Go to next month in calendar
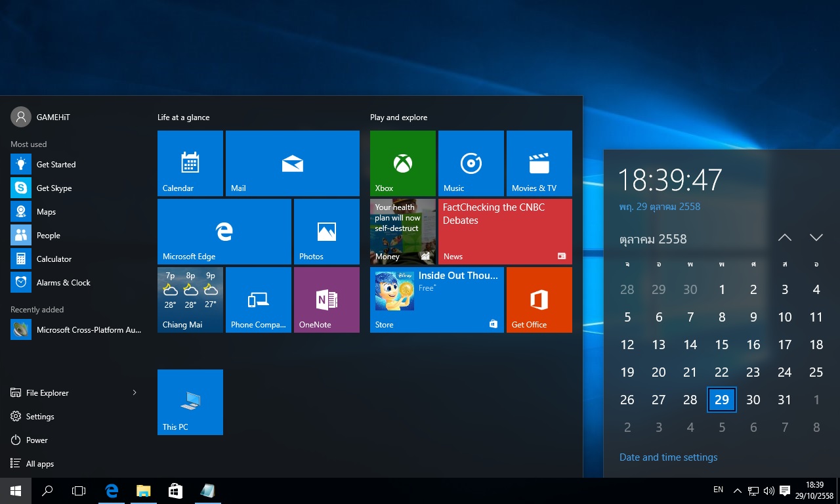This screenshot has width=840, height=504. [x=816, y=238]
